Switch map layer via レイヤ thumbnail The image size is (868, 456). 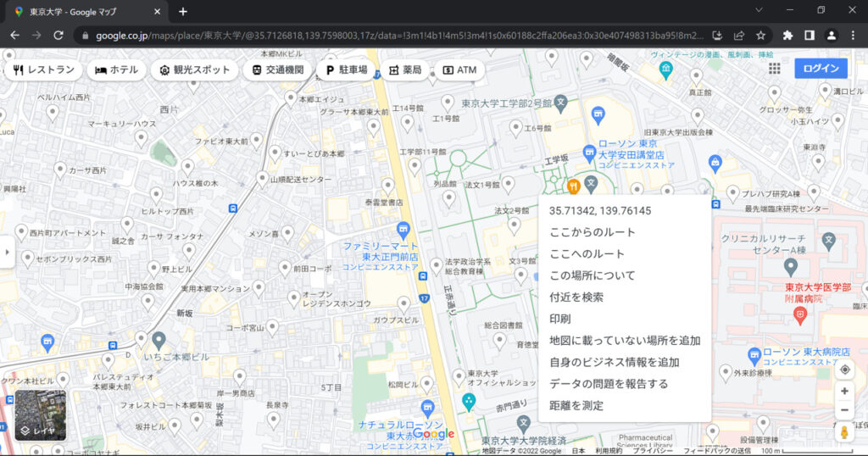(40, 415)
